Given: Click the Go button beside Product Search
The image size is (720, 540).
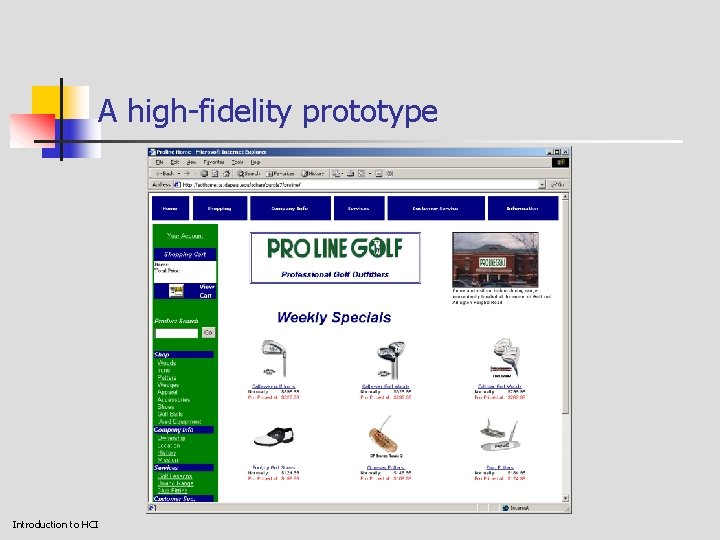Looking at the screenshot, I should pos(208,332).
